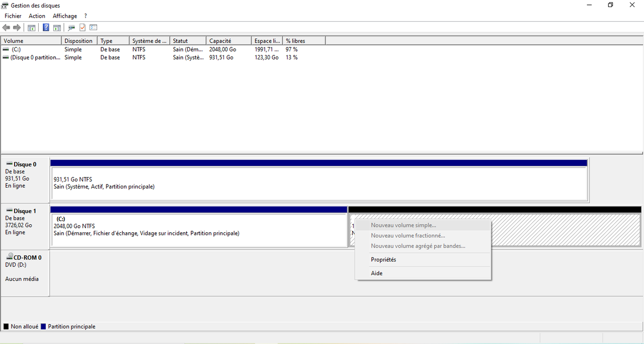Click Sain (Dém... status cell of (C:)
This screenshot has width=644, height=344.
tap(188, 50)
